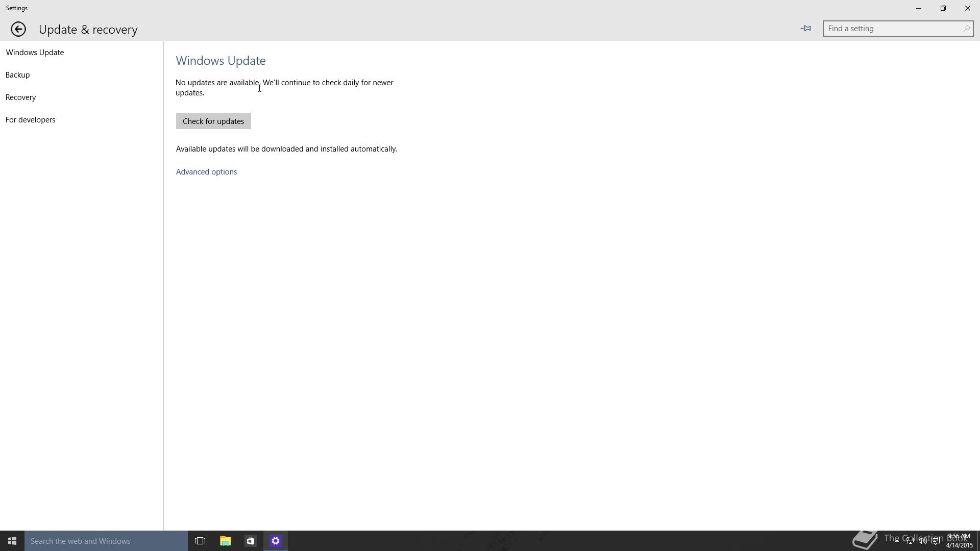Launch File Explorer from the taskbar
Image resolution: width=980 pixels, height=551 pixels.
225,541
